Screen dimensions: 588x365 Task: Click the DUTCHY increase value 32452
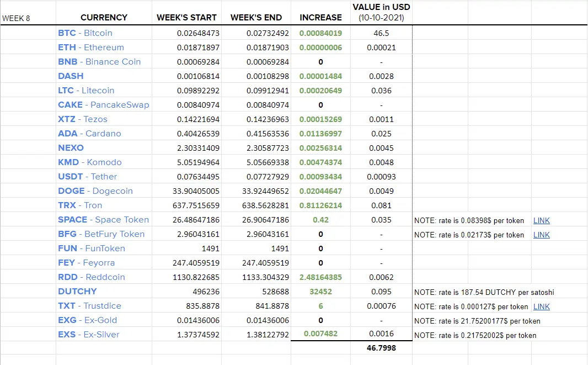click(320, 292)
